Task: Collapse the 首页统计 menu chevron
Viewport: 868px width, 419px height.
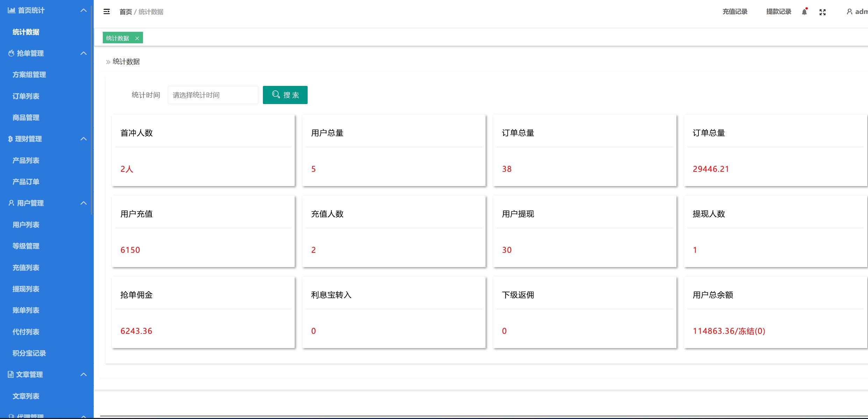Action: coord(84,10)
